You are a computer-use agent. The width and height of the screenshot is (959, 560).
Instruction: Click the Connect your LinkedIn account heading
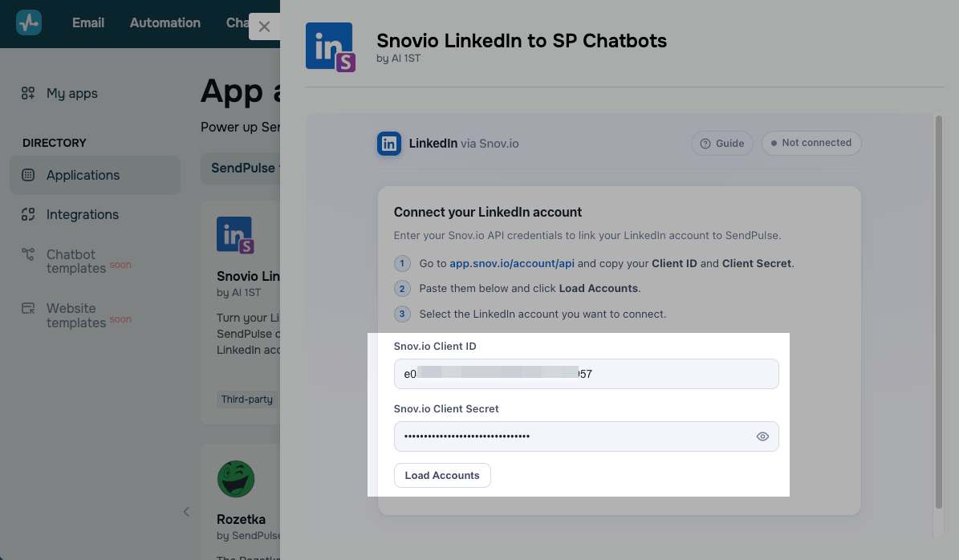pyautogui.click(x=487, y=212)
